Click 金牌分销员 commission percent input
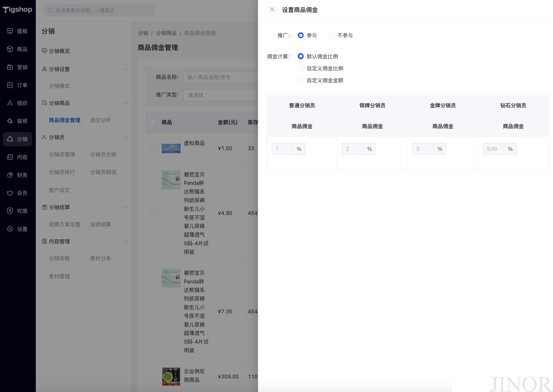 pos(423,149)
